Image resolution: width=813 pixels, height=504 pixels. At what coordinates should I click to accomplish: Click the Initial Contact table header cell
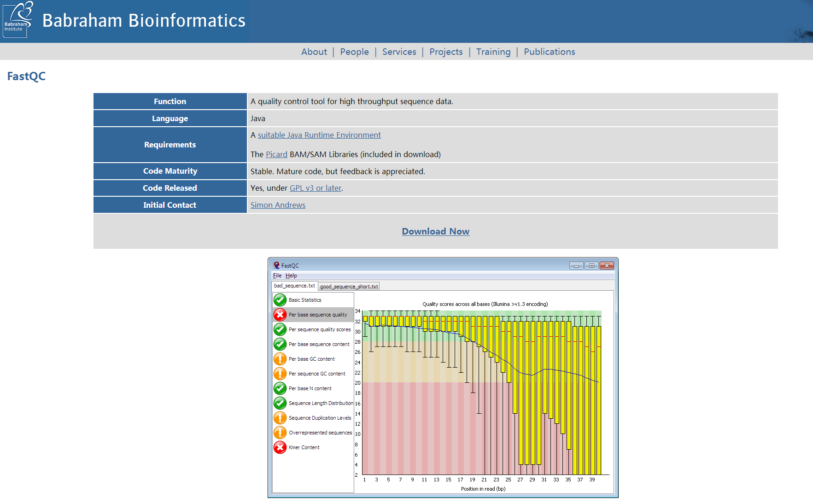170,205
